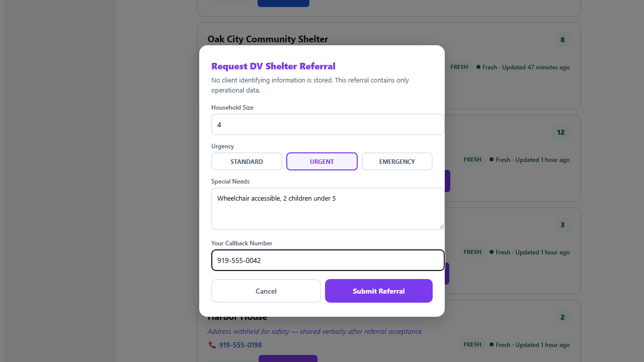Click the Household Size input showing 4
The width and height of the screenshot is (644, 362).
coord(328,124)
